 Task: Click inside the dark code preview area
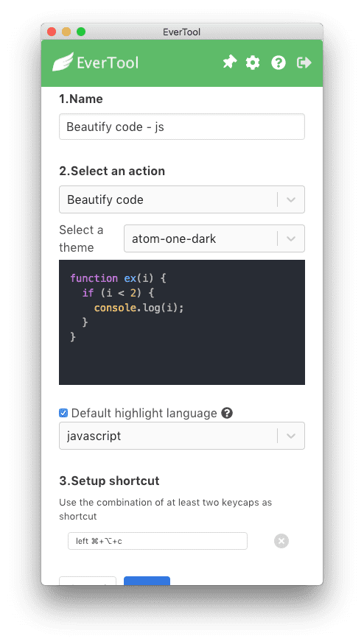point(182,322)
